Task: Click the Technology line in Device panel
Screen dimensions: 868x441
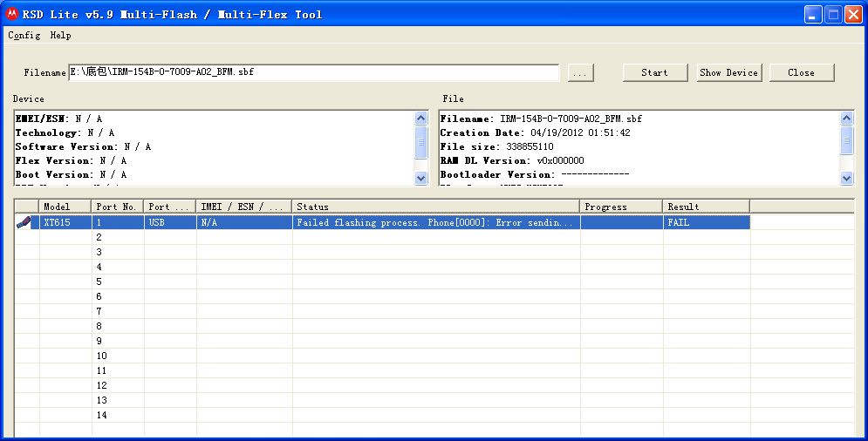Action: pos(65,132)
